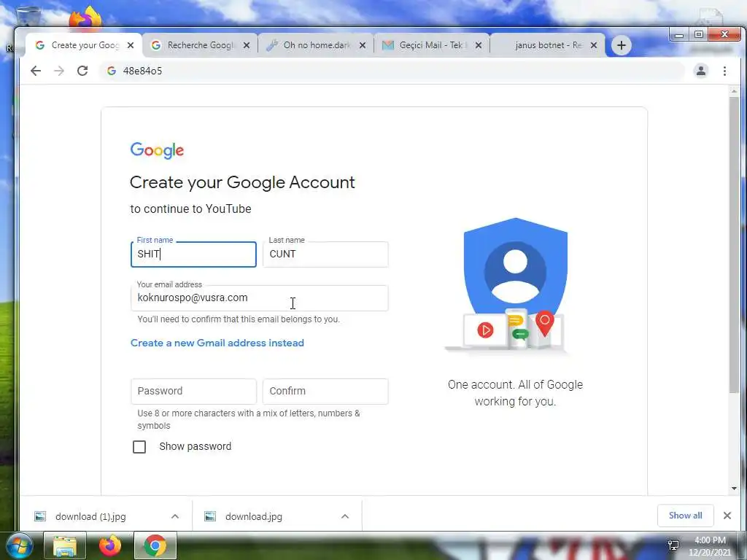Enable the 'Show password' checkbox
Image resolution: width=747 pixels, height=560 pixels.
pyautogui.click(x=139, y=447)
